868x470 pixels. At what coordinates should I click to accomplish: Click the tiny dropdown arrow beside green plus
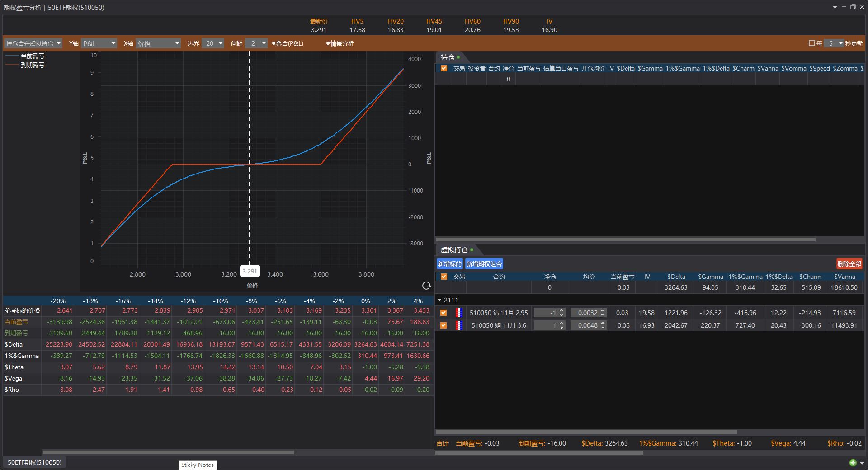[862, 463]
